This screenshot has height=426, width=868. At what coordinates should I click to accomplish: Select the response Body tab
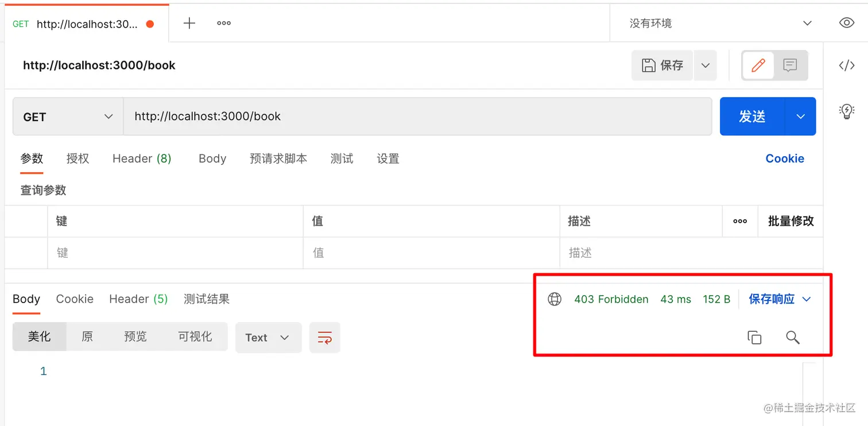pos(26,299)
